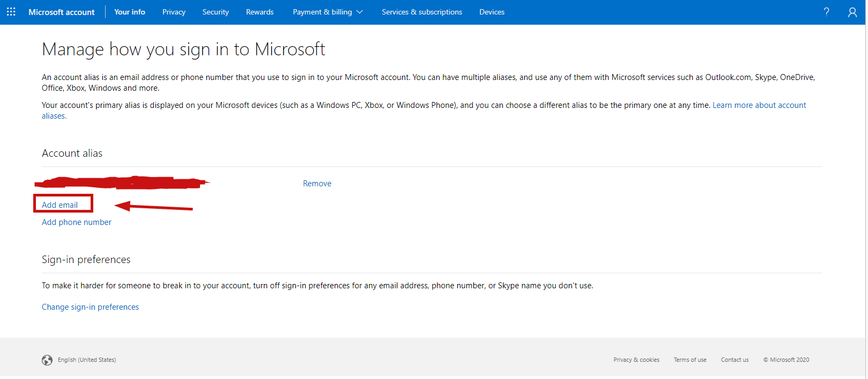Screen dimensions: 868x379
Task: Open Privacy & cookies footer link
Action: (636, 360)
